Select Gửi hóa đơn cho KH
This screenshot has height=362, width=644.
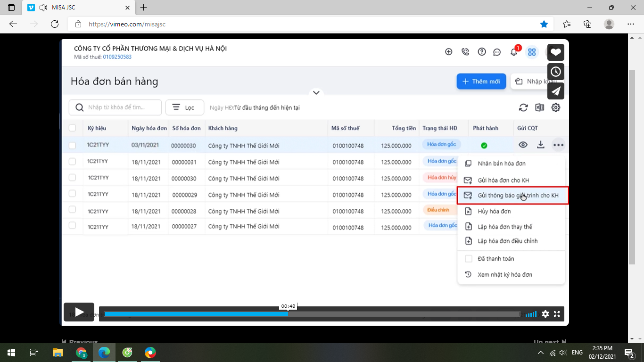click(511, 180)
